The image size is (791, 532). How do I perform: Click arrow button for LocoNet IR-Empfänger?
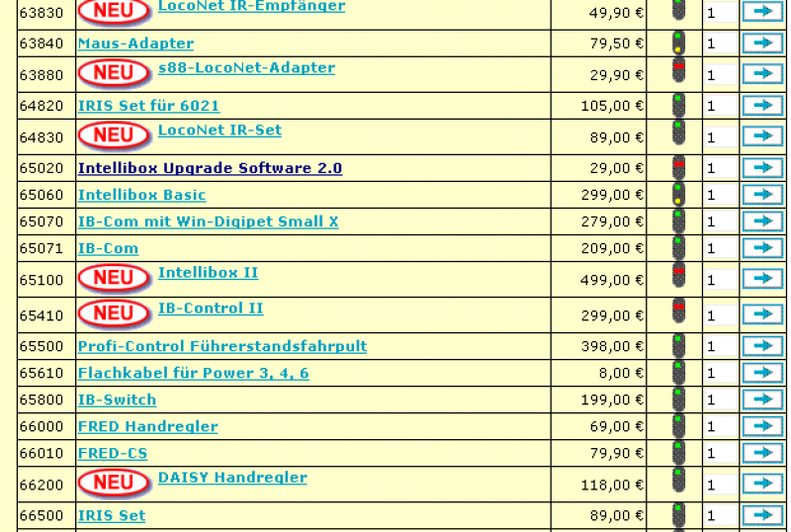point(762,11)
